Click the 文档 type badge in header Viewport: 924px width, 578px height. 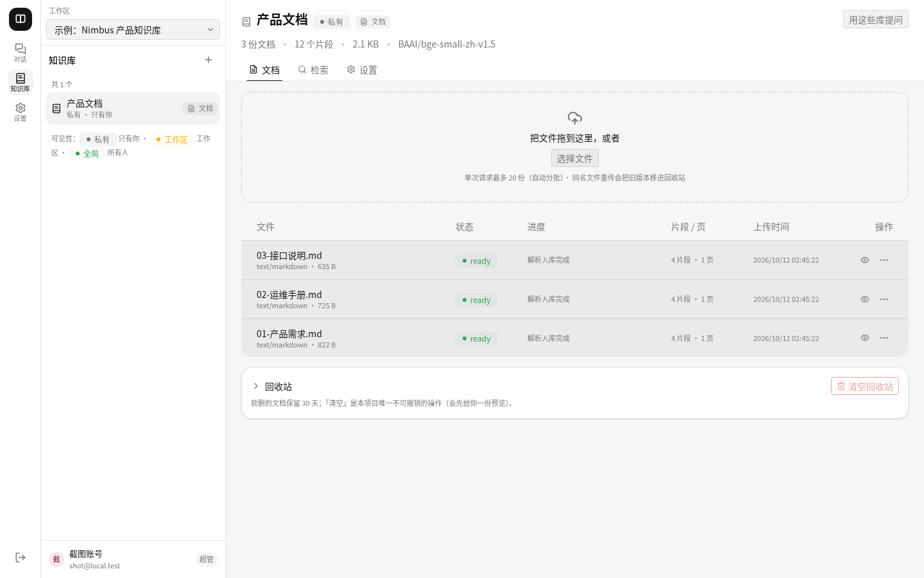click(x=373, y=22)
